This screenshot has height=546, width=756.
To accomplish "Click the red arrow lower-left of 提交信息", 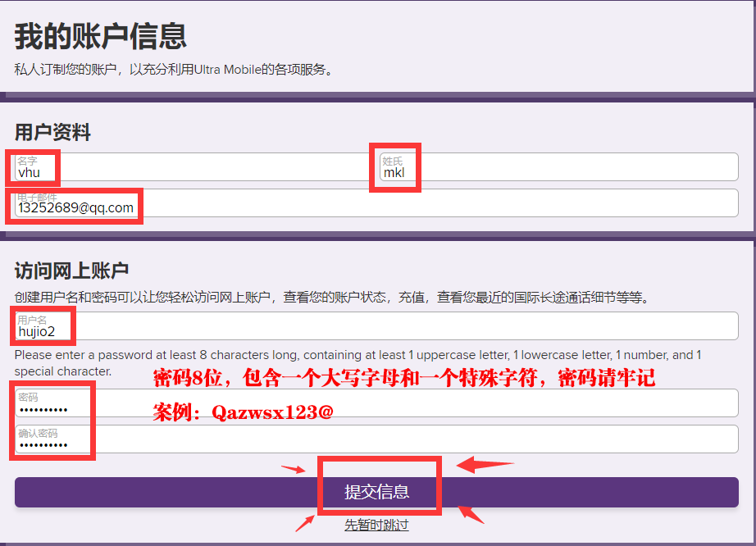I will (x=304, y=522).
